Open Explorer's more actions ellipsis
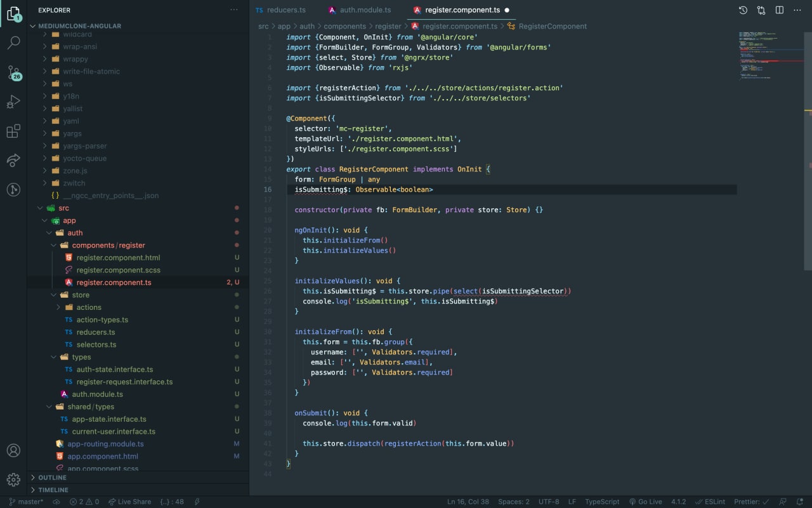This screenshot has width=812, height=508. 234,10
